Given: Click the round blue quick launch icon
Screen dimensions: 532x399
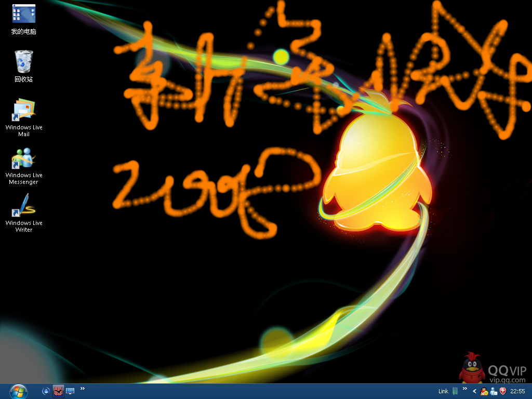Looking at the screenshot, I should (x=46, y=391).
